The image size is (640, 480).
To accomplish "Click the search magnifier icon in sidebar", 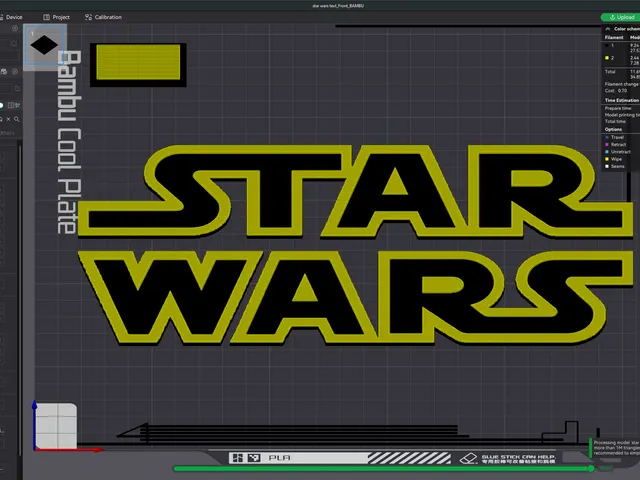I will (17, 119).
